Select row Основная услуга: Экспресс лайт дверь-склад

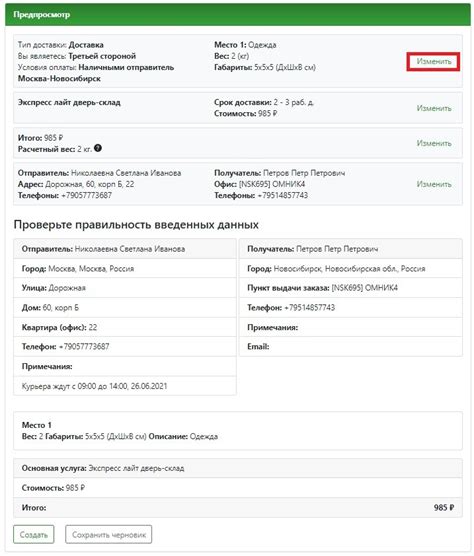coord(238,468)
